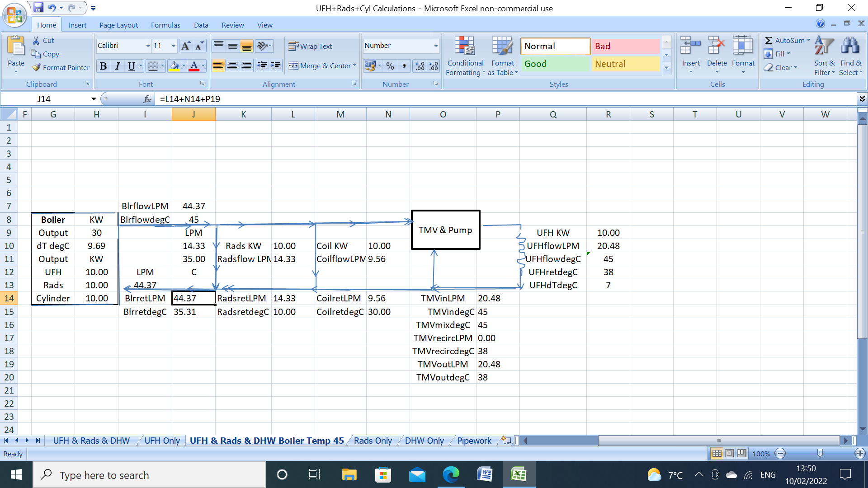Expand the cell styles gallery

point(666,67)
